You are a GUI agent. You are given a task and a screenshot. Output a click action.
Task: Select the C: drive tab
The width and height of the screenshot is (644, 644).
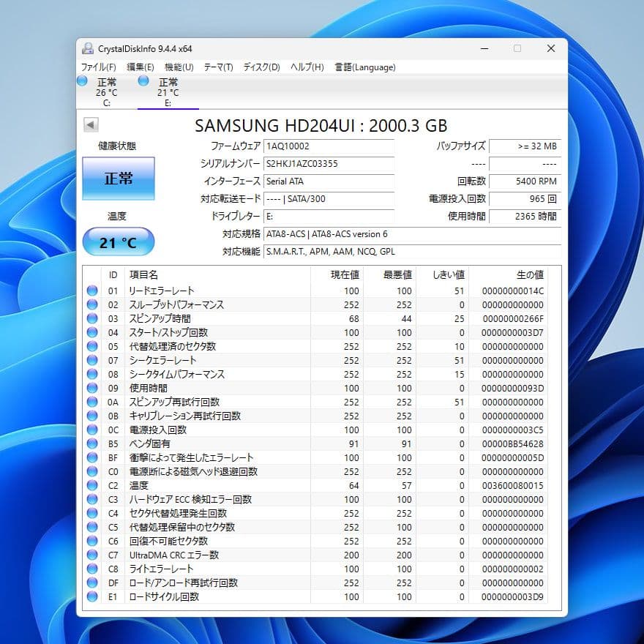108,89
